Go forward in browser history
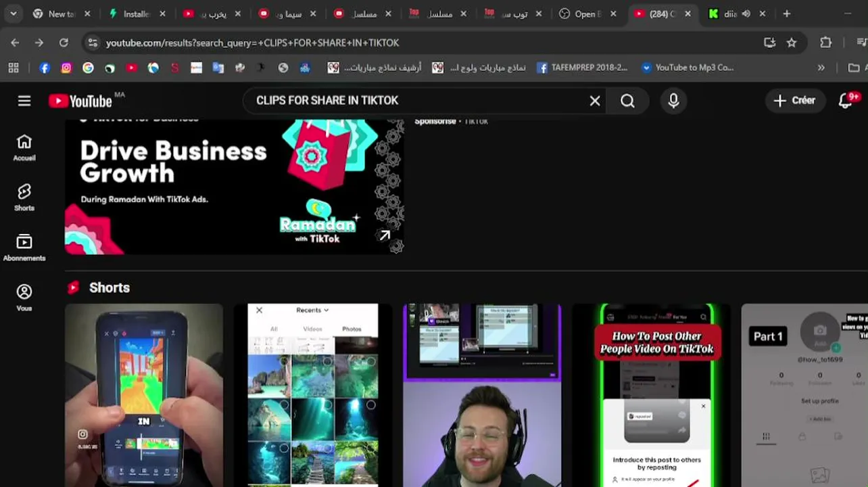The width and height of the screenshot is (868, 487). pyautogui.click(x=39, y=43)
